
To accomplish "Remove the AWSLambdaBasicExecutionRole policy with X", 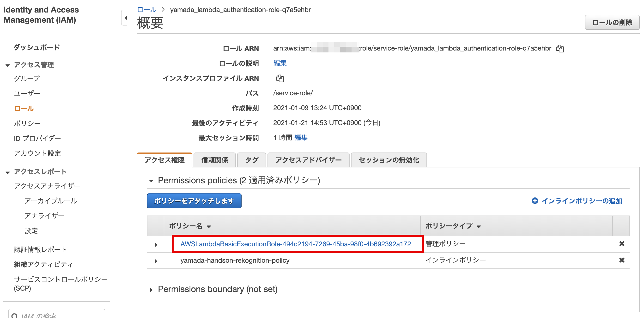I will click(x=621, y=244).
